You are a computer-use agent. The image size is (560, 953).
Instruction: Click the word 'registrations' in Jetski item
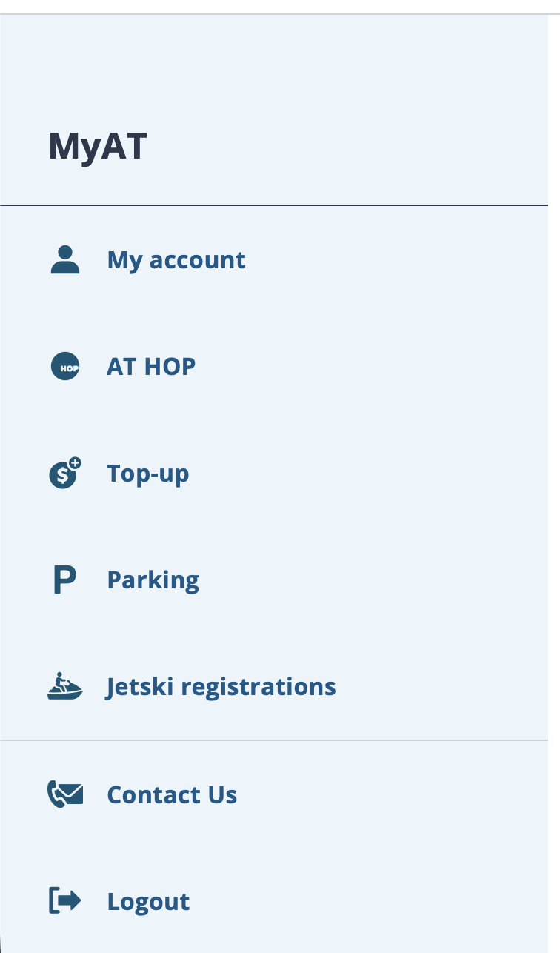coord(259,687)
